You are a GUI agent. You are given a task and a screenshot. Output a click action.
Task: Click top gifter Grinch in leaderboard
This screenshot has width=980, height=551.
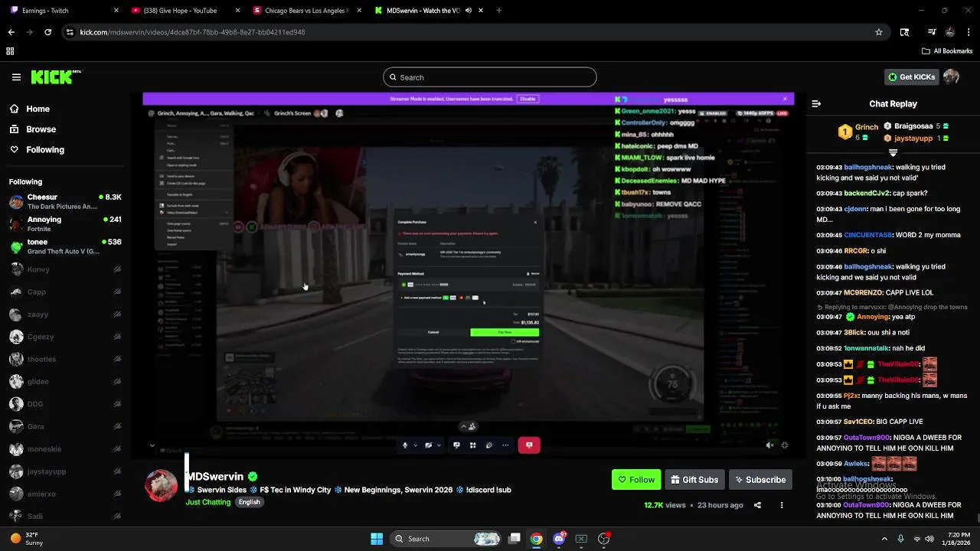coord(867,127)
